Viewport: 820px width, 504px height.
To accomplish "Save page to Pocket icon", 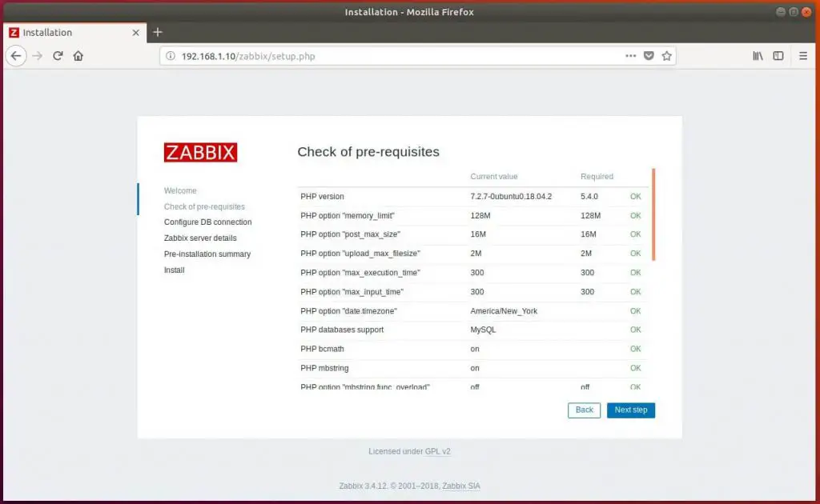I will 649,56.
